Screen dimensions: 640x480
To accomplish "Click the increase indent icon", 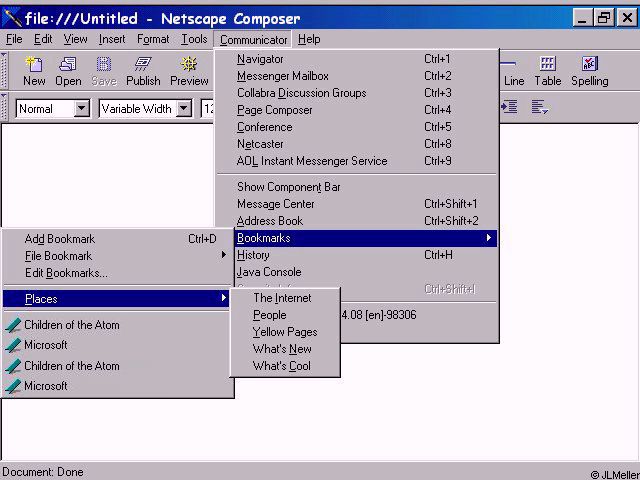I will pyautogui.click(x=509, y=107).
